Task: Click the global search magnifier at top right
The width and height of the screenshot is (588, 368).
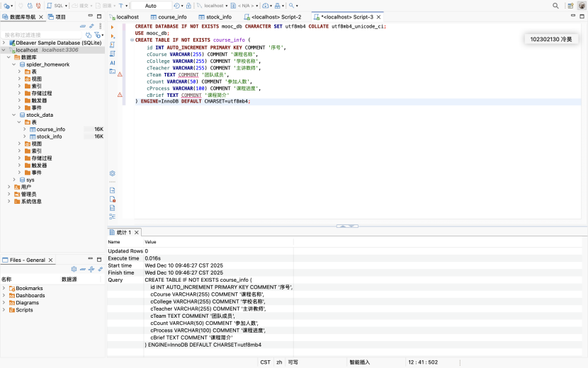Action: tap(555, 6)
